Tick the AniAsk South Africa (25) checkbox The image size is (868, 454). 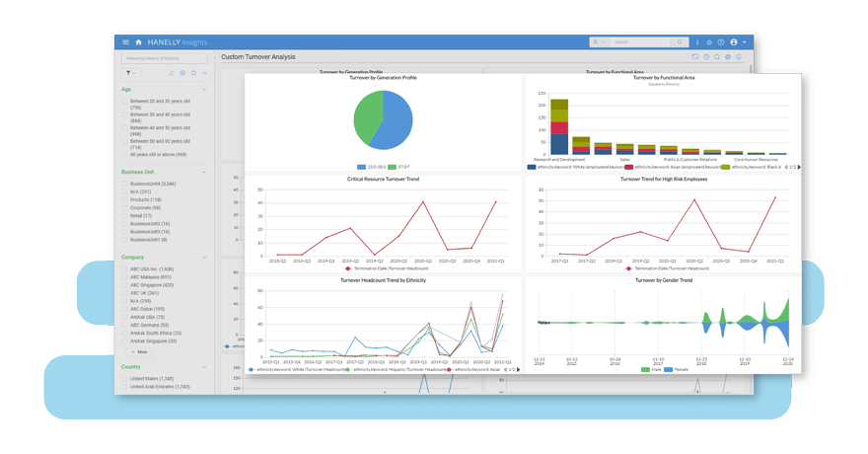point(125,334)
